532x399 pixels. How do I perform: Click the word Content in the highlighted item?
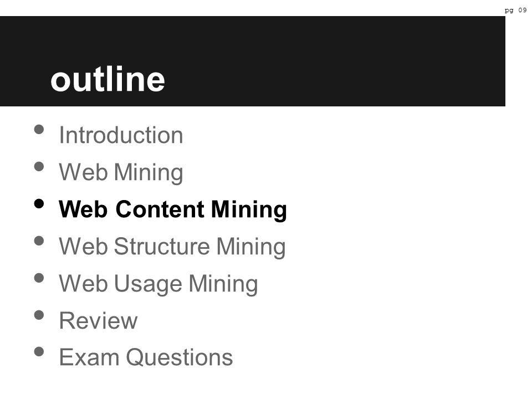coord(160,209)
